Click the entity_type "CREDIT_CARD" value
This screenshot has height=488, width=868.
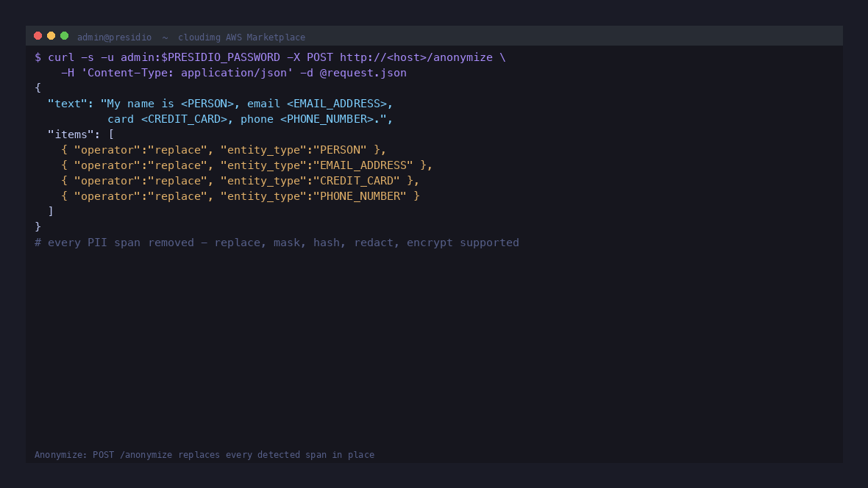[357, 181]
